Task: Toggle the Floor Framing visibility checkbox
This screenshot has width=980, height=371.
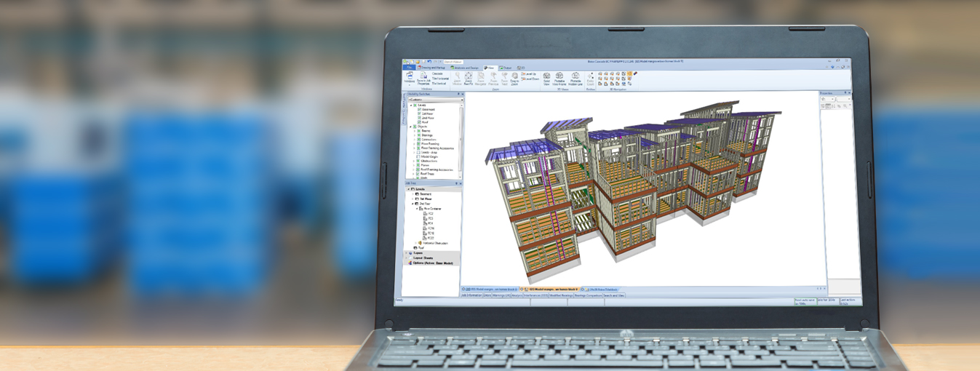Action: (x=418, y=144)
